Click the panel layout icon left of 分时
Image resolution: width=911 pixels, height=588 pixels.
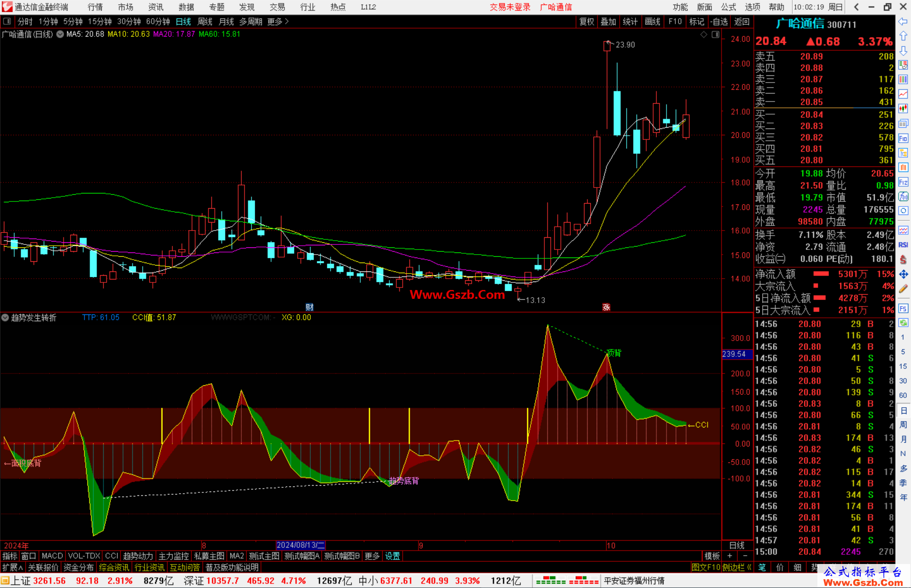click(7, 21)
